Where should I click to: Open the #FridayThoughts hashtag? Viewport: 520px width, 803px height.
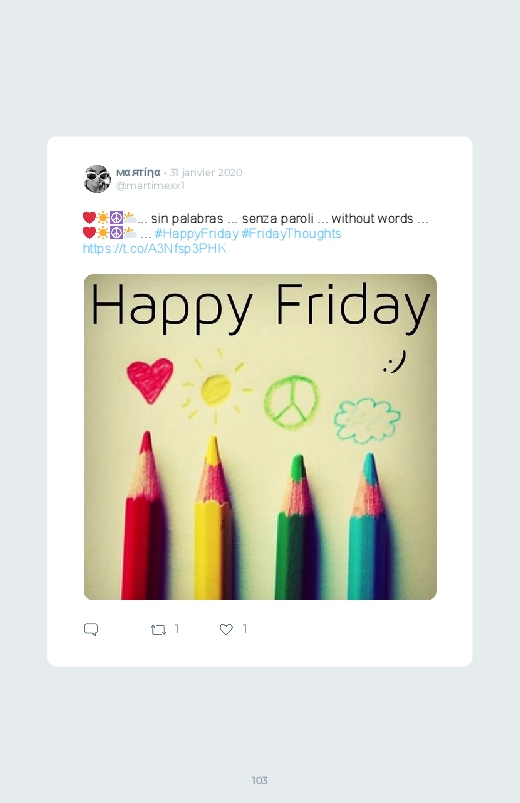(x=291, y=234)
